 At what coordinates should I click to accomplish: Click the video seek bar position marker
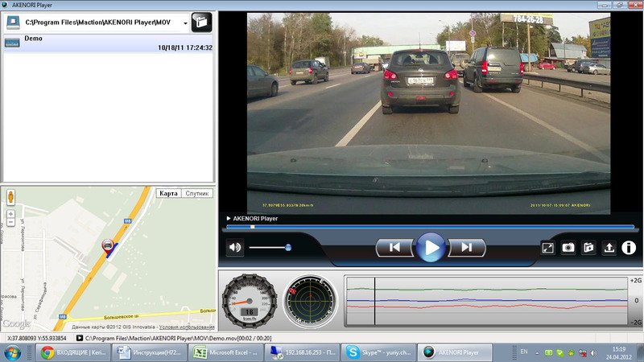click(253, 227)
